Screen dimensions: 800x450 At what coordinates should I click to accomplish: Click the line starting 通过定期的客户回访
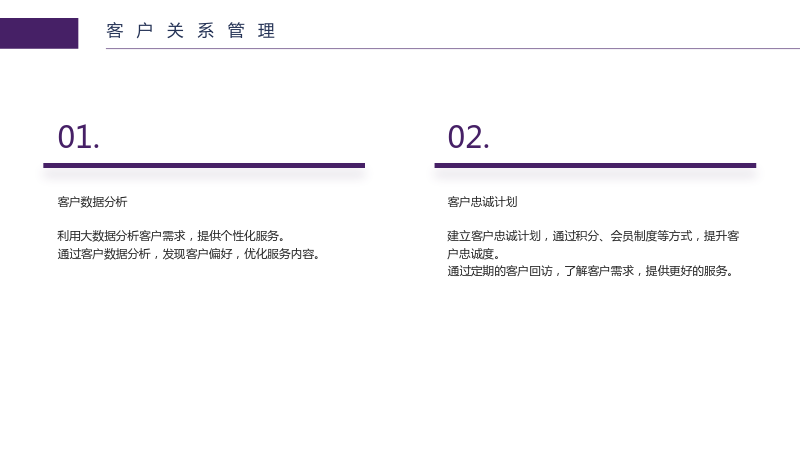(x=591, y=271)
